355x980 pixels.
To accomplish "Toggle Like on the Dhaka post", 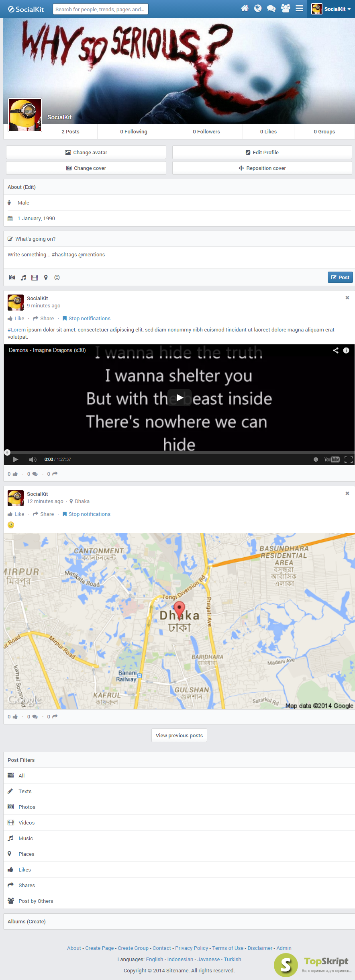I will pos(16,514).
